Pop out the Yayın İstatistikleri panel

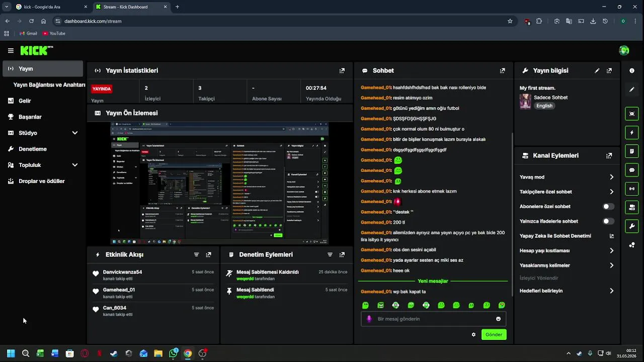pos(342,71)
